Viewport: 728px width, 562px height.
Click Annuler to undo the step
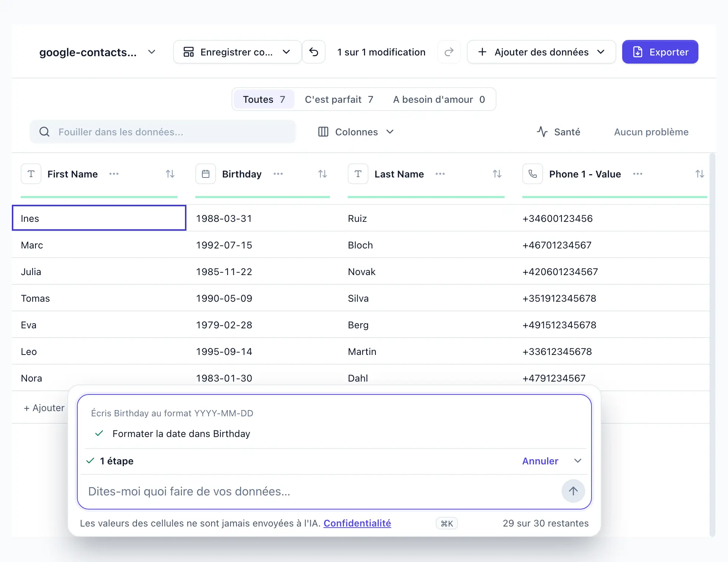[x=540, y=461]
